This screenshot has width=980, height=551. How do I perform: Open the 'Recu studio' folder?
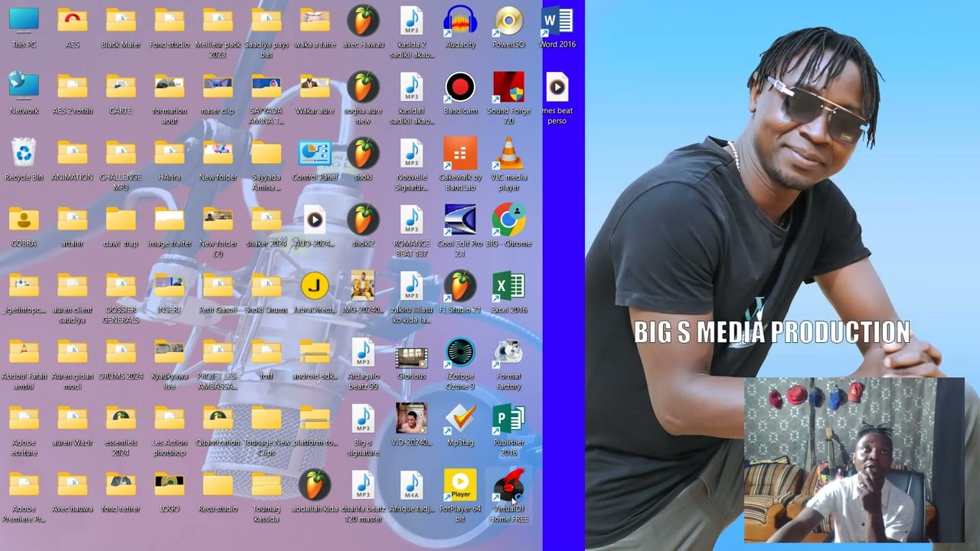218,485
